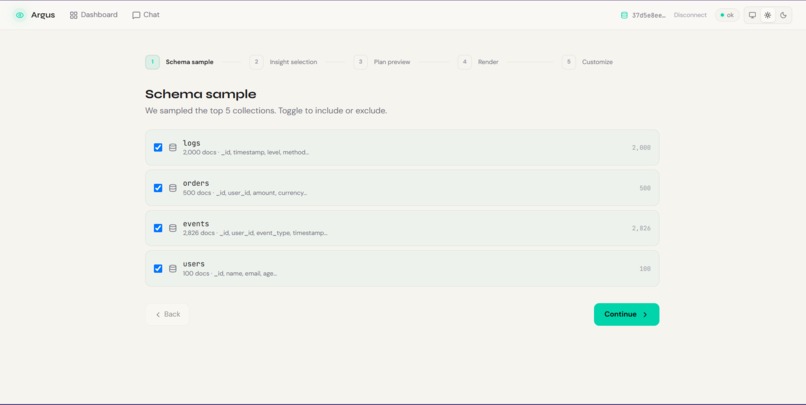
Task: Click '2,826 docs · _id, user_id, event_type' description
Action: click(255, 233)
